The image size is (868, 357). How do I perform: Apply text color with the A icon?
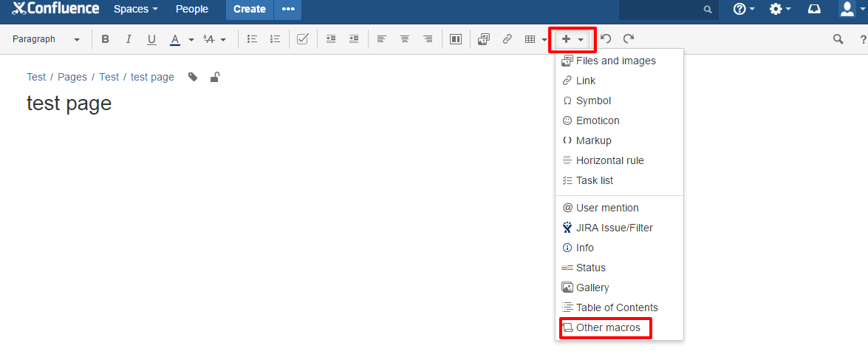(x=175, y=39)
